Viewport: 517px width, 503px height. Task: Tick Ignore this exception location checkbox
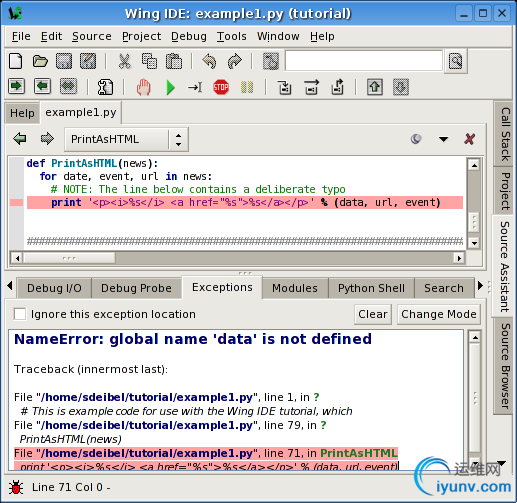[20, 314]
